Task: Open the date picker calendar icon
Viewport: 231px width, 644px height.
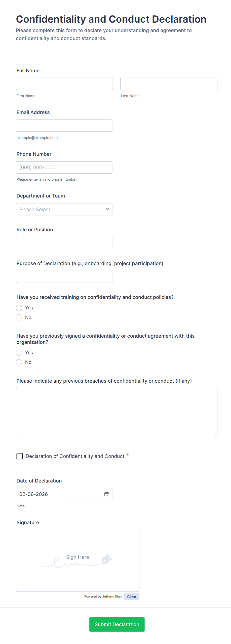Action: 106,494
